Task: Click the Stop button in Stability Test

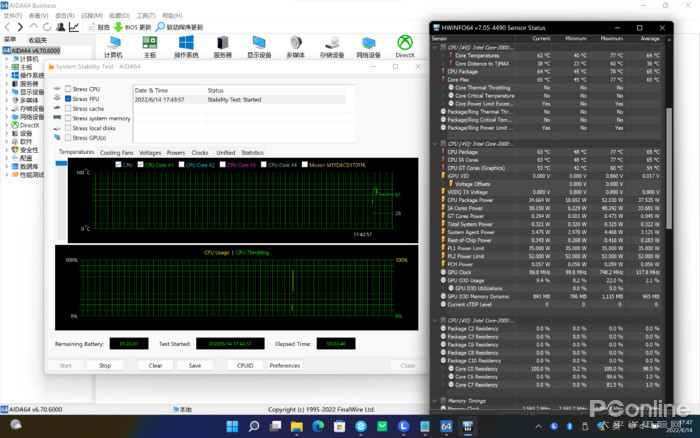Action: 105,365
